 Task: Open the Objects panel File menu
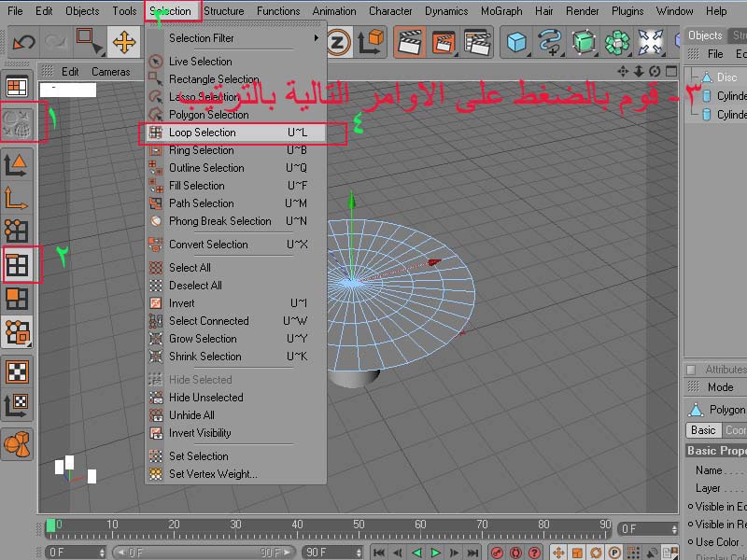click(714, 54)
